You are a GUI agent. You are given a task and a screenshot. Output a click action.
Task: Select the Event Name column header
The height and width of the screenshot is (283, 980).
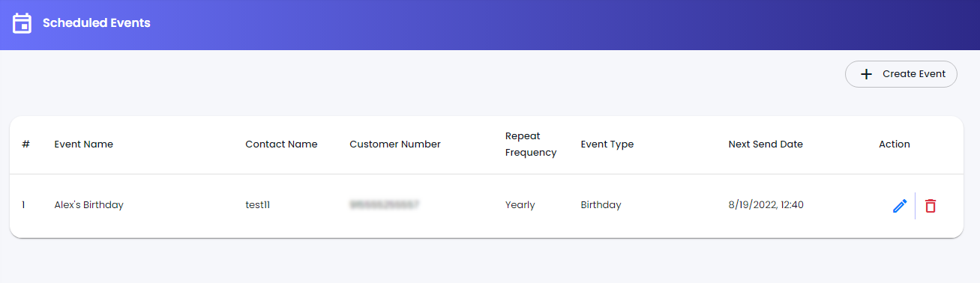click(x=84, y=144)
